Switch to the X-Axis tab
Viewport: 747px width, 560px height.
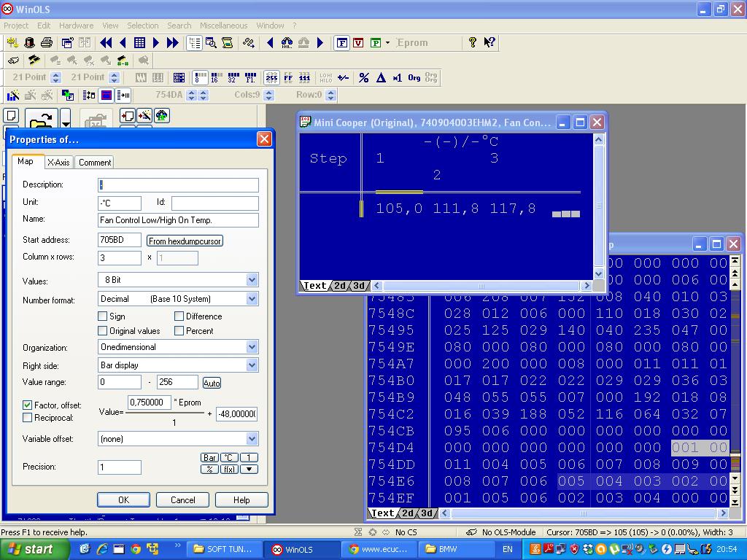click(x=58, y=163)
